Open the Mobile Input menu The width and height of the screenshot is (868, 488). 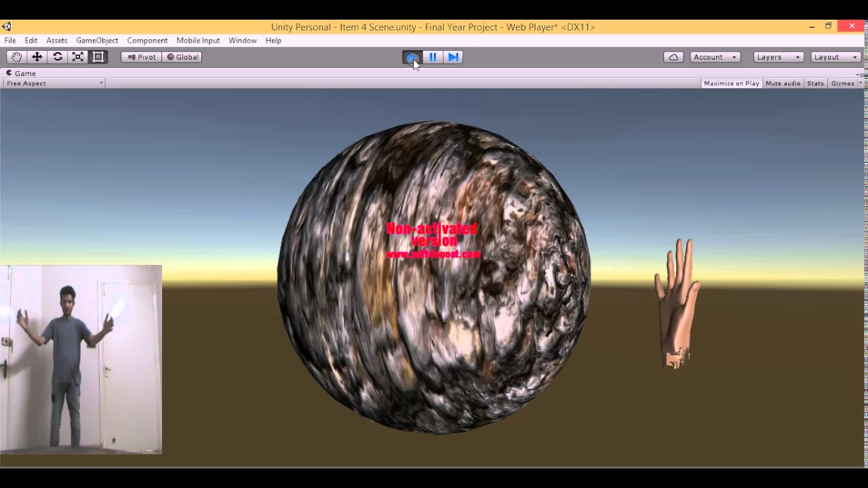[198, 41]
